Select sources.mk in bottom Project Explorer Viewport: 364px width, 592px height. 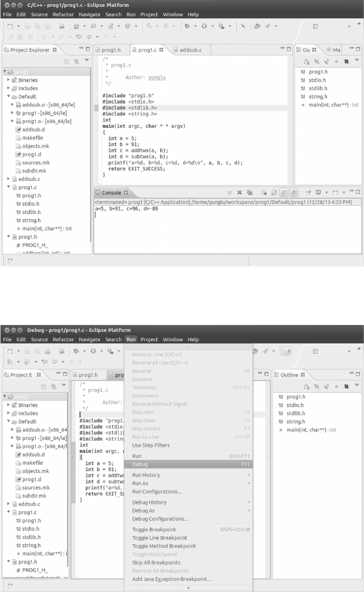pos(36,487)
